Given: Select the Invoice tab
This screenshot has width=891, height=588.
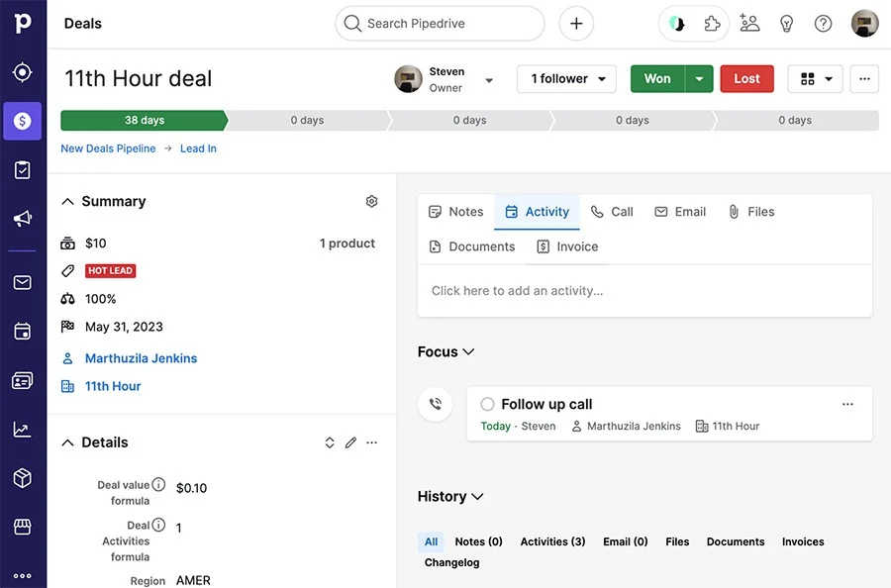Looking at the screenshot, I should click(566, 246).
